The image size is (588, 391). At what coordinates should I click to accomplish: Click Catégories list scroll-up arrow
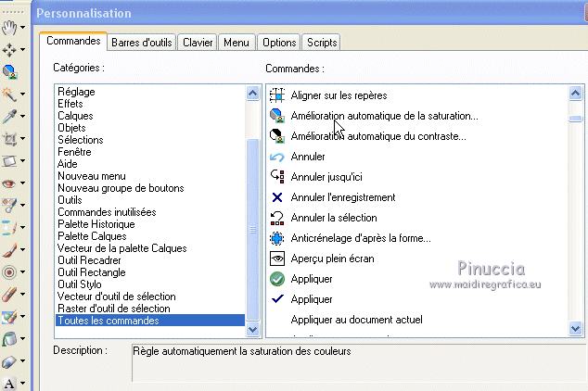[x=252, y=93]
